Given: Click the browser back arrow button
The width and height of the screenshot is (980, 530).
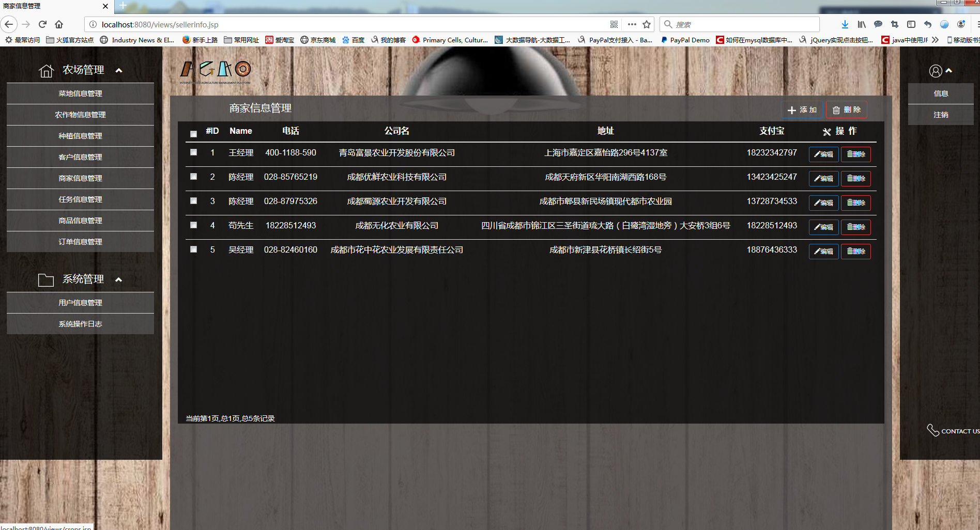Looking at the screenshot, I should (9, 24).
